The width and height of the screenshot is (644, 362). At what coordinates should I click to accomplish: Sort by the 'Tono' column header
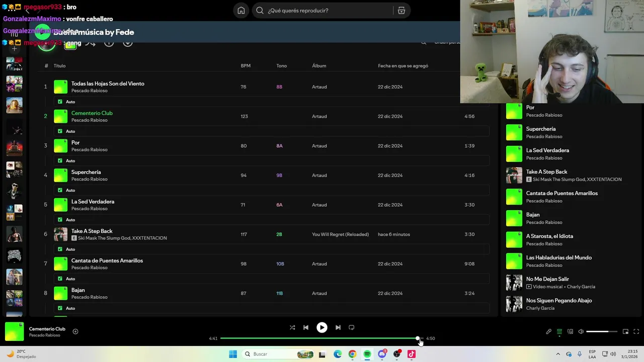pos(281,66)
